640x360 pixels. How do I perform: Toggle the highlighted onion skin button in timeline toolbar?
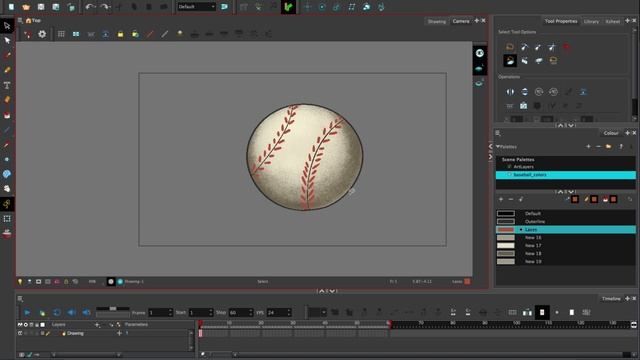pyautogui.click(x=542, y=312)
